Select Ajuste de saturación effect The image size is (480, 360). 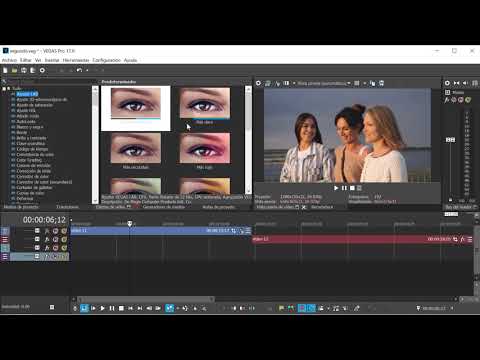point(35,105)
